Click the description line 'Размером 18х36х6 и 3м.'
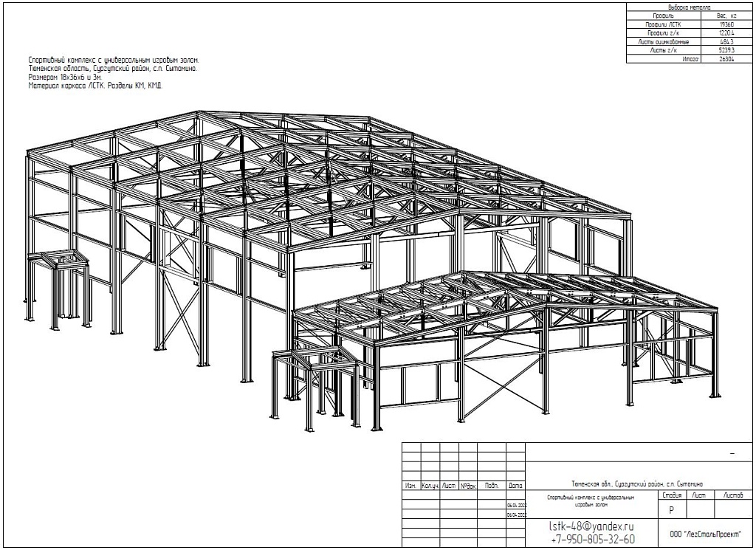 coord(65,77)
